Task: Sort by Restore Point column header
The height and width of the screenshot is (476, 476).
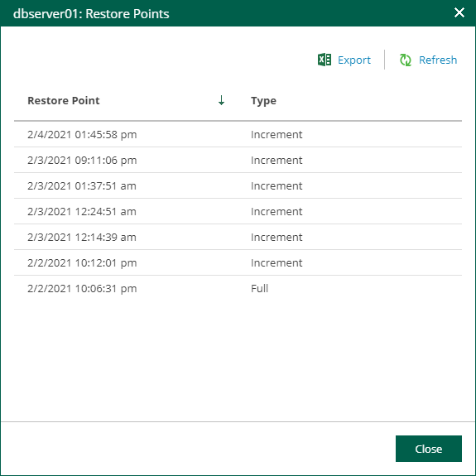Action: [x=64, y=100]
